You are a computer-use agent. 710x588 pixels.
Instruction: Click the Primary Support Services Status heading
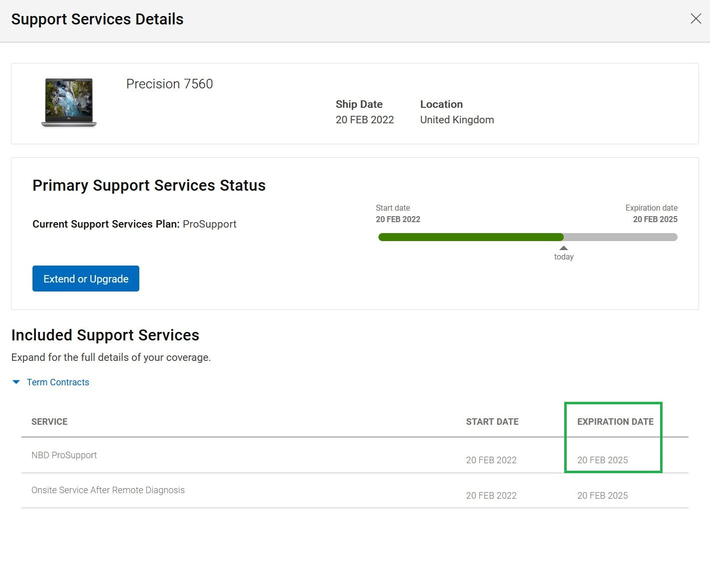(149, 185)
